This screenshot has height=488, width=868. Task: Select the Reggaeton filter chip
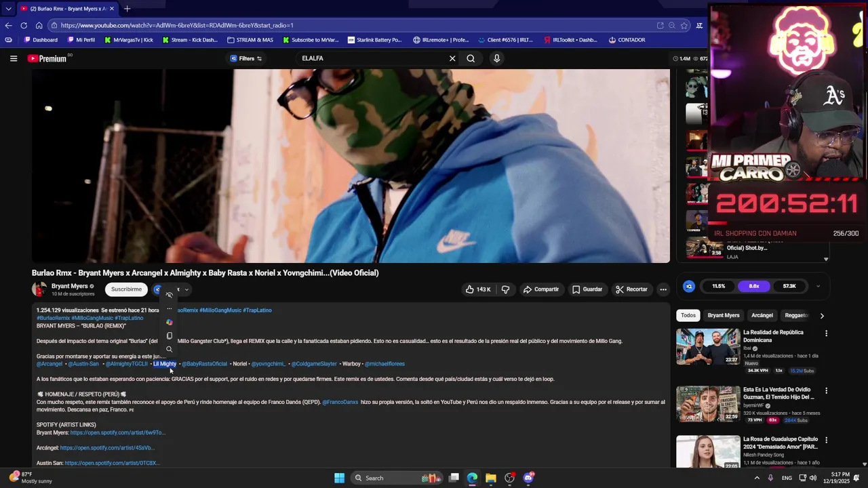pyautogui.click(x=797, y=315)
